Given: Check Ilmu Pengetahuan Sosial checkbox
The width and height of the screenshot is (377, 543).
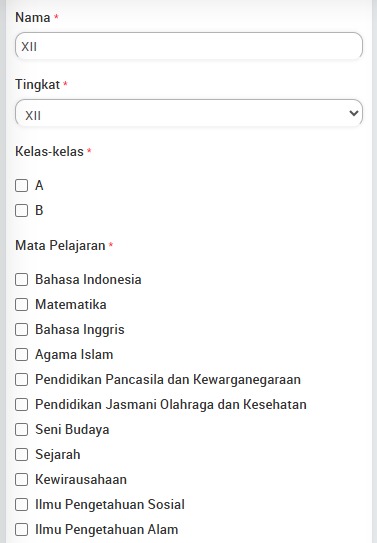Looking at the screenshot, I should 21,504.
